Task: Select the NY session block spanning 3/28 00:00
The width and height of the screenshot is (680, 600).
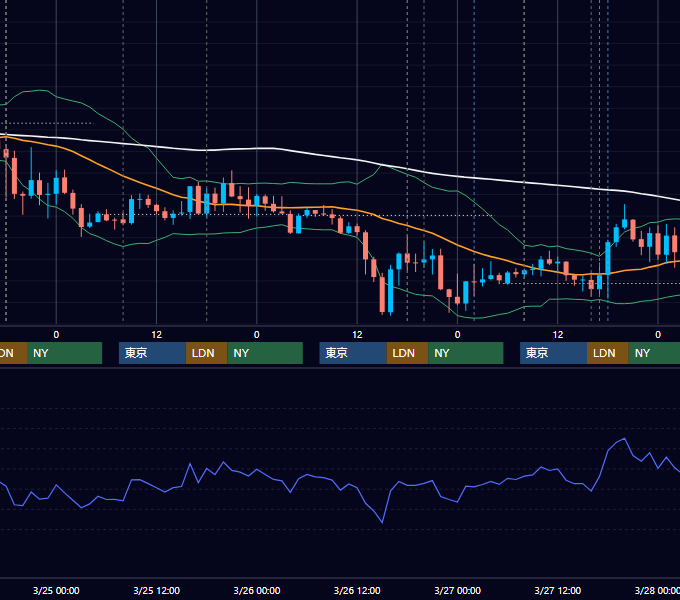Action: [654, 353]
